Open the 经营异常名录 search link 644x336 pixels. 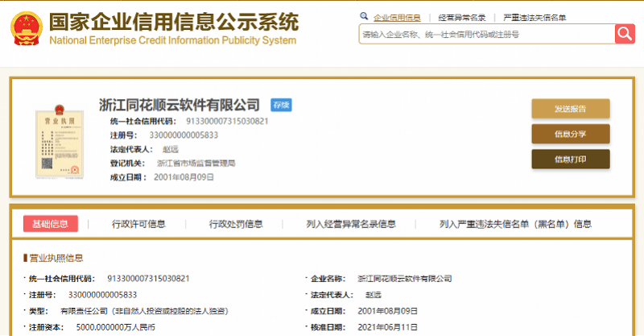461,18
